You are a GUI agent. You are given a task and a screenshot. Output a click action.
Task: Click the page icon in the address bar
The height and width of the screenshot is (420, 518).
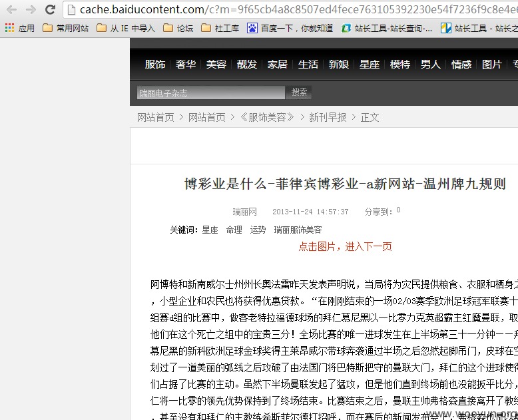pos(71,10)
